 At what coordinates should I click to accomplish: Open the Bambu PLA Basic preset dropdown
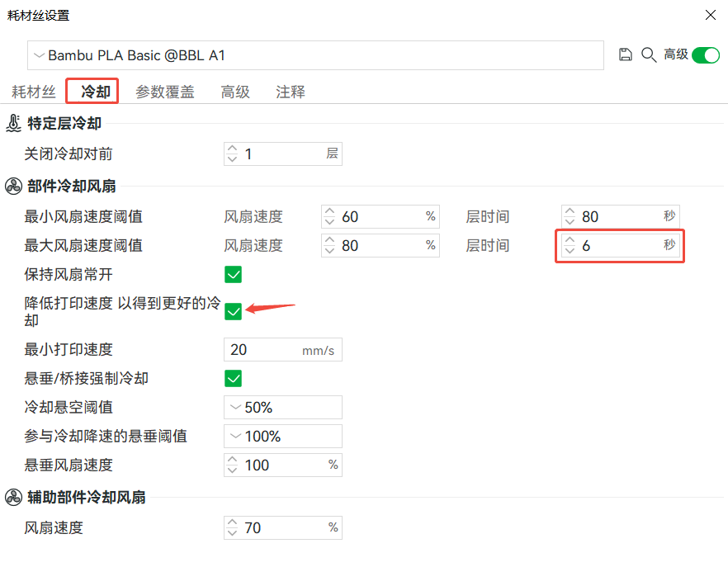click(x=315, y=55)
